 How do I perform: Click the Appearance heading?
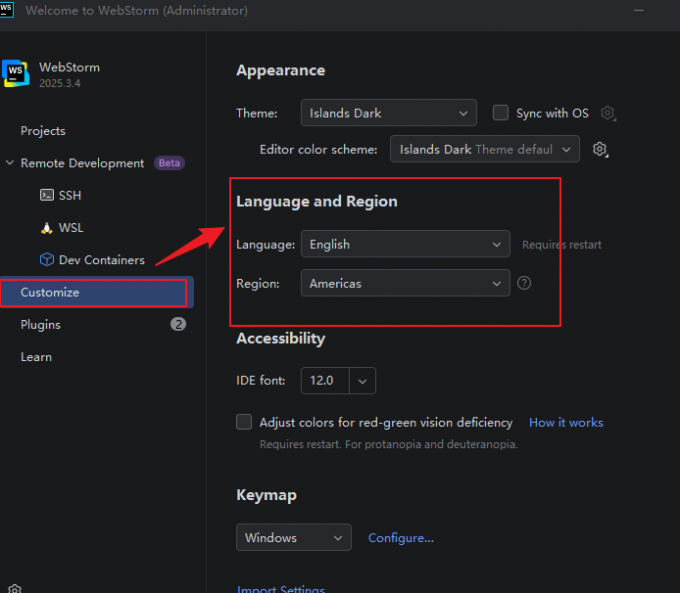pyautogui.click(x=281, y=71)
